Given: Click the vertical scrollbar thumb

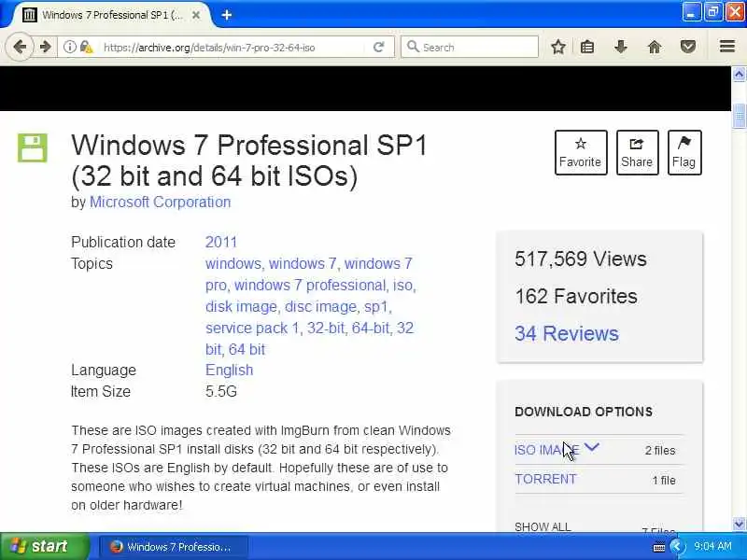Looking at the screenshot, I should [x=739, y=115].
